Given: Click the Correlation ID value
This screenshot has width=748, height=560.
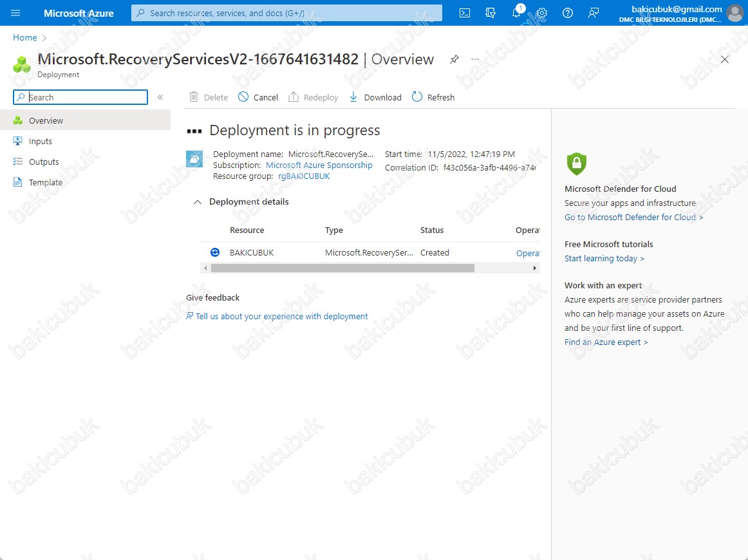Looking at the screenshot, I should [x=489, y=167].
